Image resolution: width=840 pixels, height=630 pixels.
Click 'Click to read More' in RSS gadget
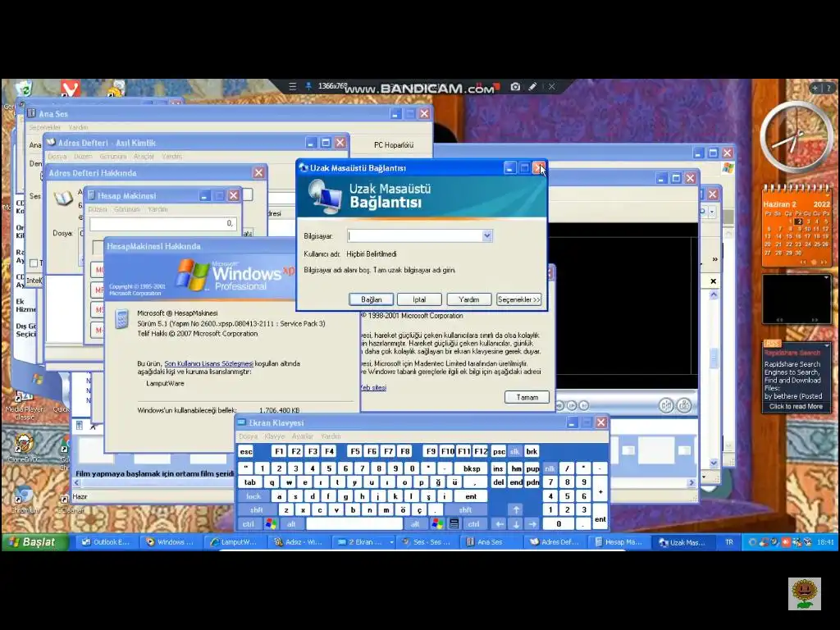(x=796, y=407)
